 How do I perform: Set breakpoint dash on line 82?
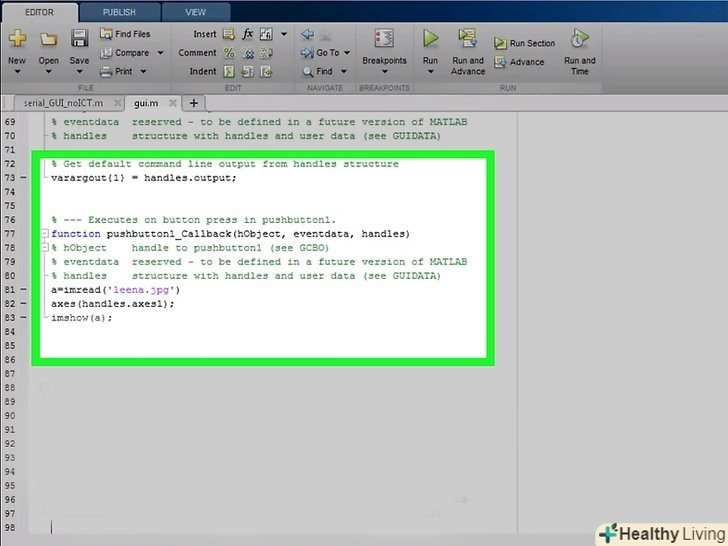(x=23, y=303)
